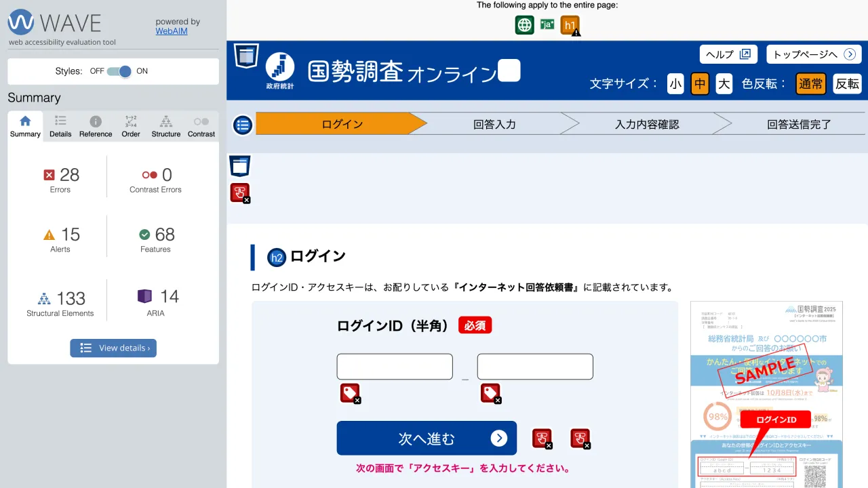Click the blue HTML5 badge icon in the content area

pyautogui.click(x=239, y=165)
